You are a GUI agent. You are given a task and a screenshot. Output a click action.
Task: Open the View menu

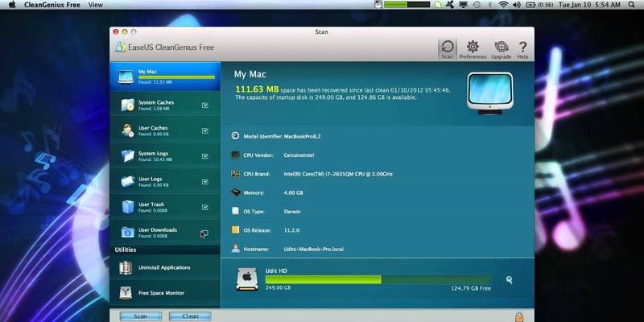pyautogui.click(x=96, y=5)
